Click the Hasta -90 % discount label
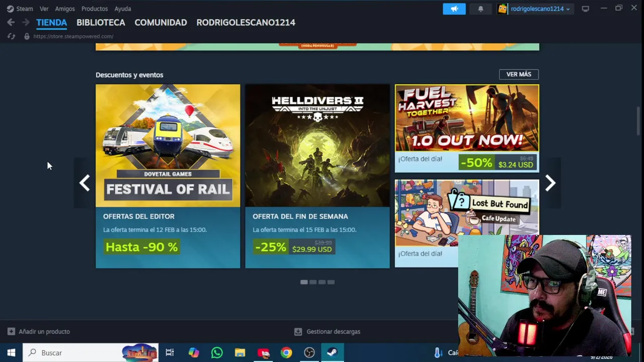 pos(141,247)
